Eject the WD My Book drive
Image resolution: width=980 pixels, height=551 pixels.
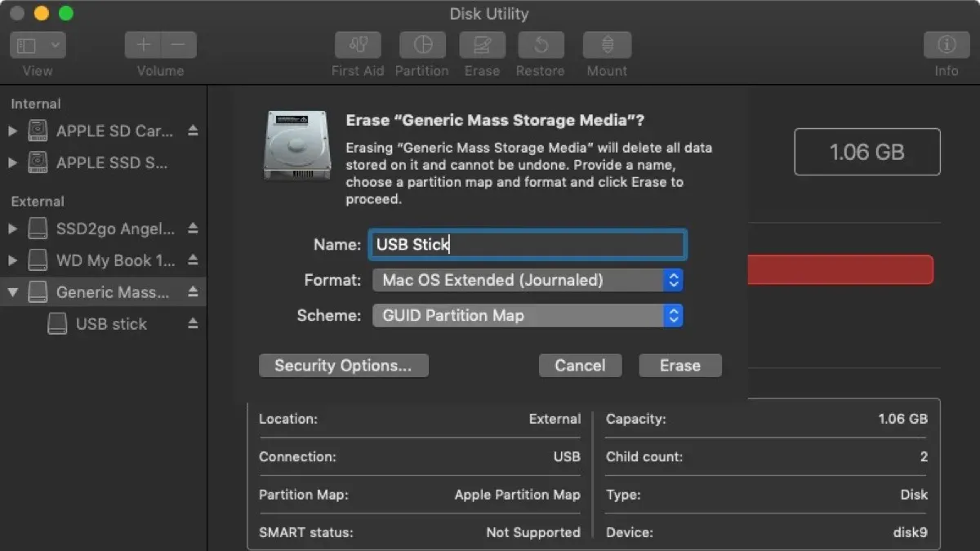click(193, 260)
